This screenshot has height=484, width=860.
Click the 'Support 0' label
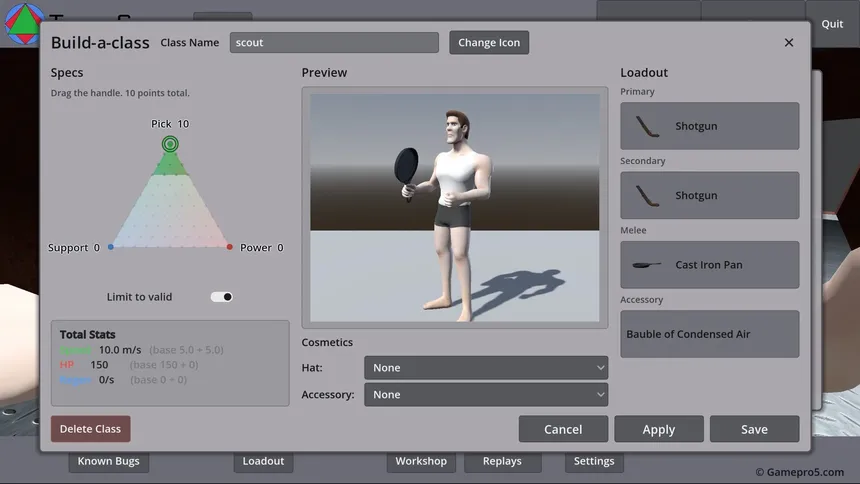coord(74,248)
